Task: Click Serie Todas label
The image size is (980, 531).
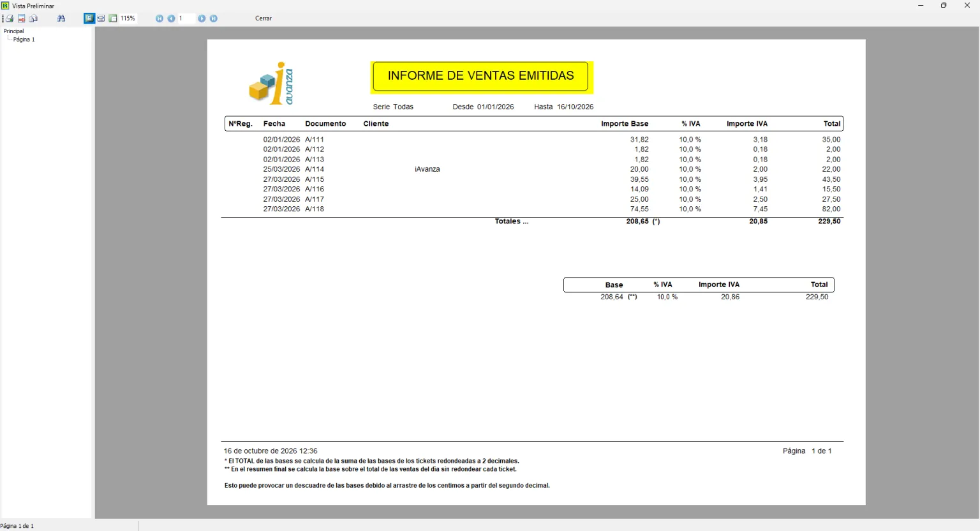Action: point(393,107)
